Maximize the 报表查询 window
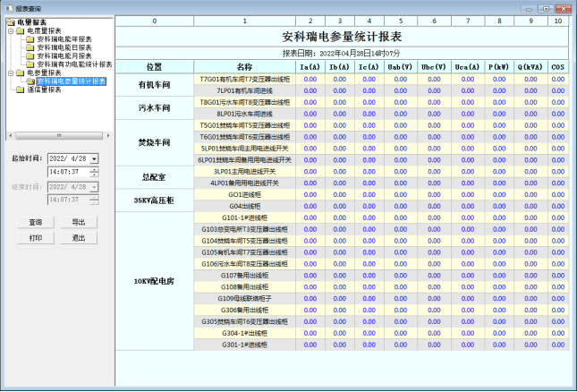 (546, 8)
